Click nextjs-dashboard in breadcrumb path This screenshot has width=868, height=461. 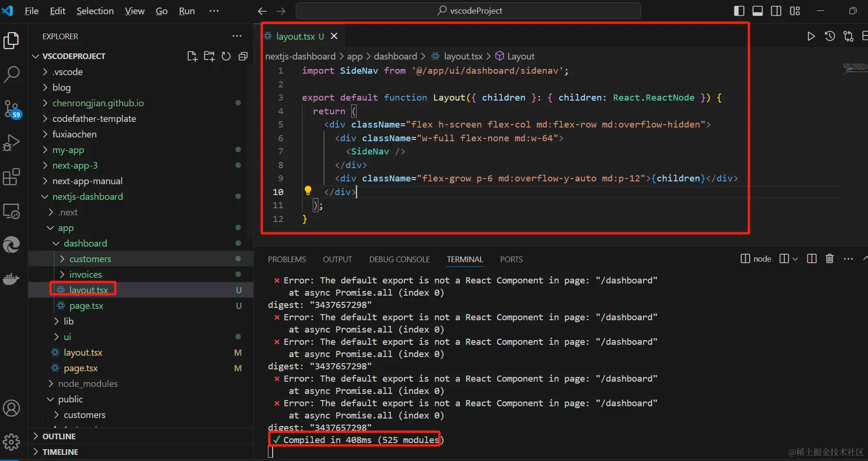pos(300,56)
